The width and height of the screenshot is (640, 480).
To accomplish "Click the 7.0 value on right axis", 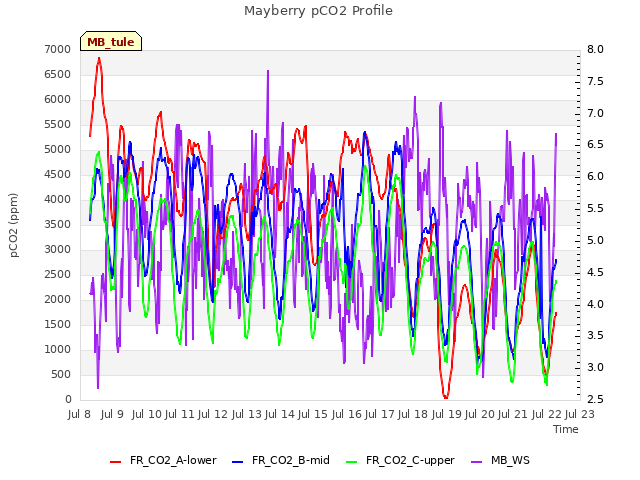I will 595,113.
